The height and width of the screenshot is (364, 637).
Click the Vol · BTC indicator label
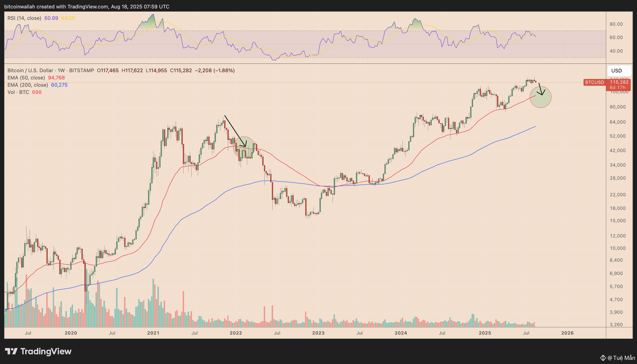(x=18, y=92)
